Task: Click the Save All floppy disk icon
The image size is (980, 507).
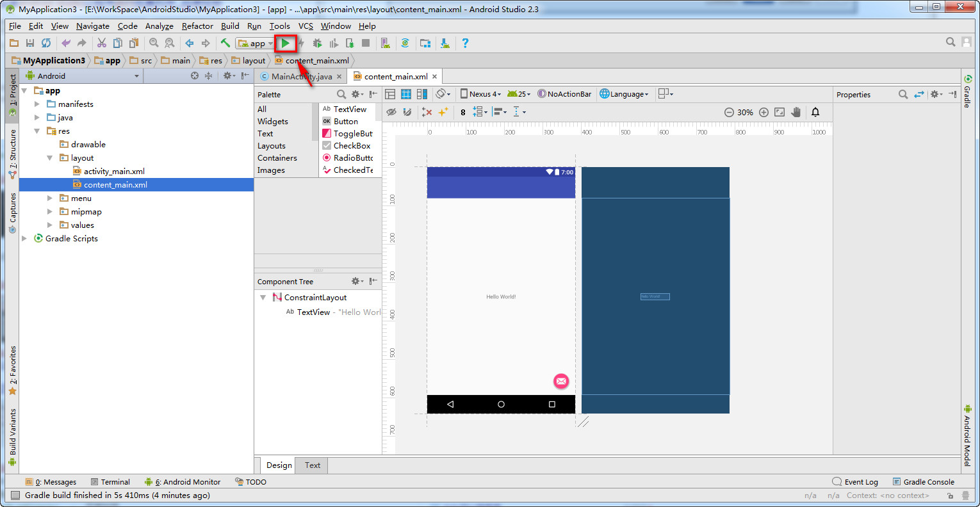Action: pos(29,43)
